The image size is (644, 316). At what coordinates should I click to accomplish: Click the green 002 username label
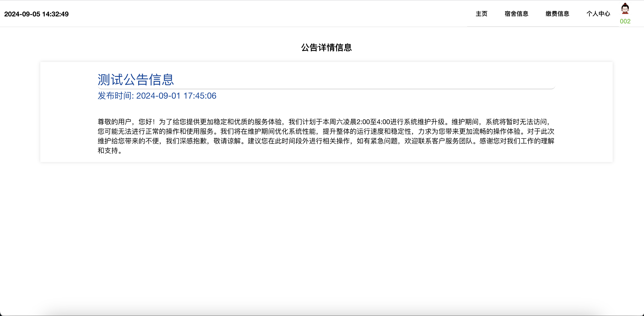[x=625, y=21]
